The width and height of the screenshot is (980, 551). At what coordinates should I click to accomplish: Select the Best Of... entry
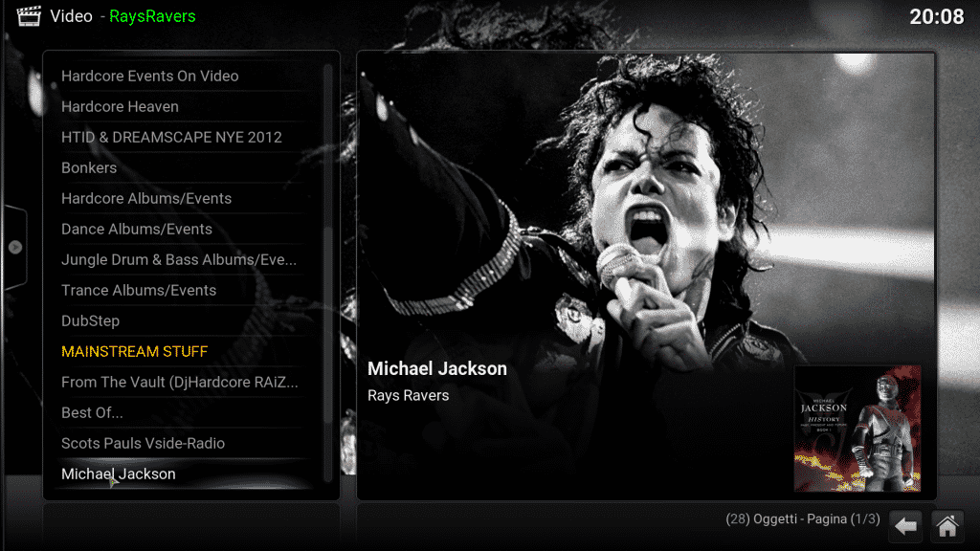tap(185, 413)
